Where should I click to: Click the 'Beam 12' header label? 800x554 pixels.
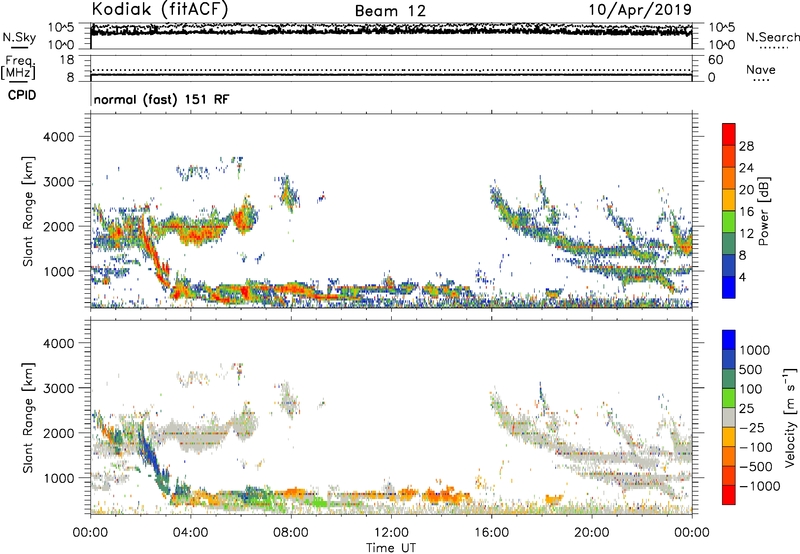[390, 11]
